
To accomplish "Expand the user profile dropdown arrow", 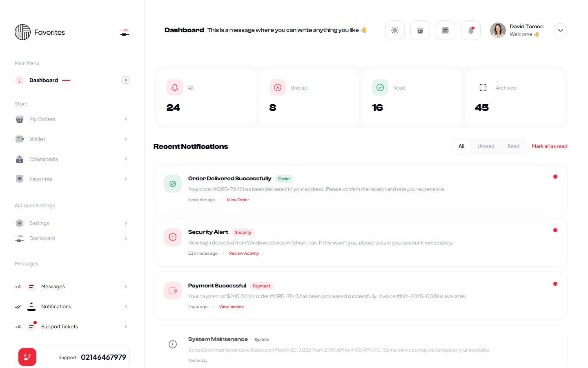I will pyautogui.click(x=560, y=30).
